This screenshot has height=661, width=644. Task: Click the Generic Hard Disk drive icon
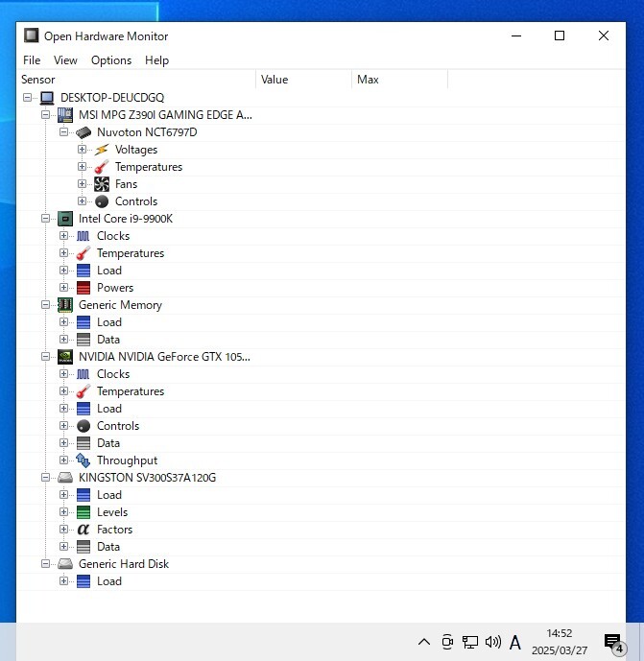65,564
